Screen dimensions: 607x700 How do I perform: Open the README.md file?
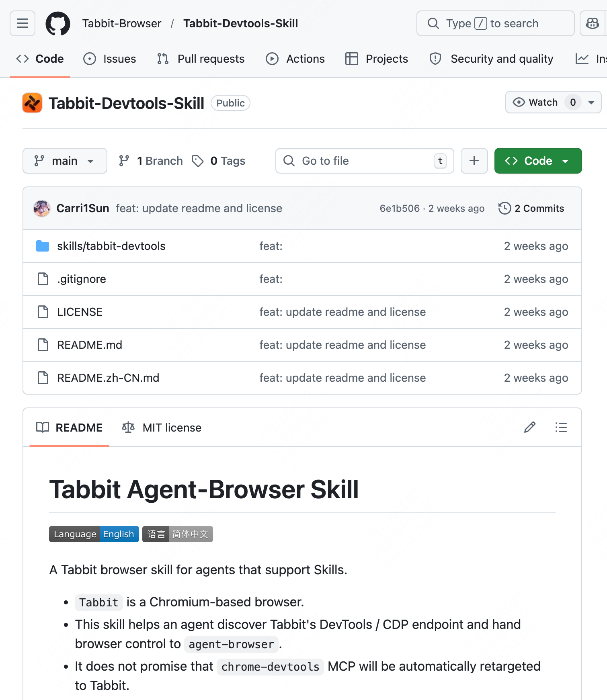click(x=90, y=345)
